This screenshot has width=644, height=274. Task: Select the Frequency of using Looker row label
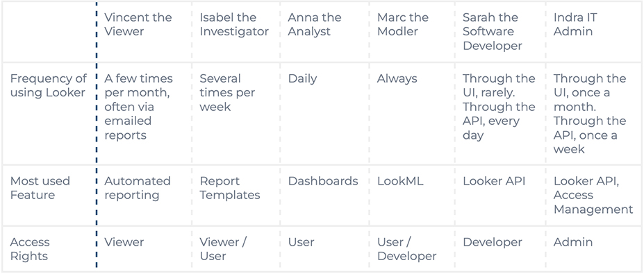pyautogui.click(x=49, y=85)
